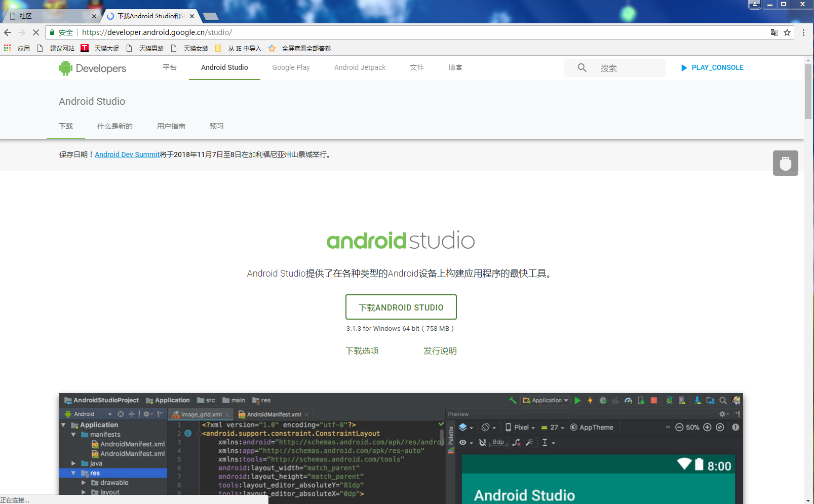The height and width of the screenshot is (504, 814).
Task: Stop loading the page
Action: [36, 32]
